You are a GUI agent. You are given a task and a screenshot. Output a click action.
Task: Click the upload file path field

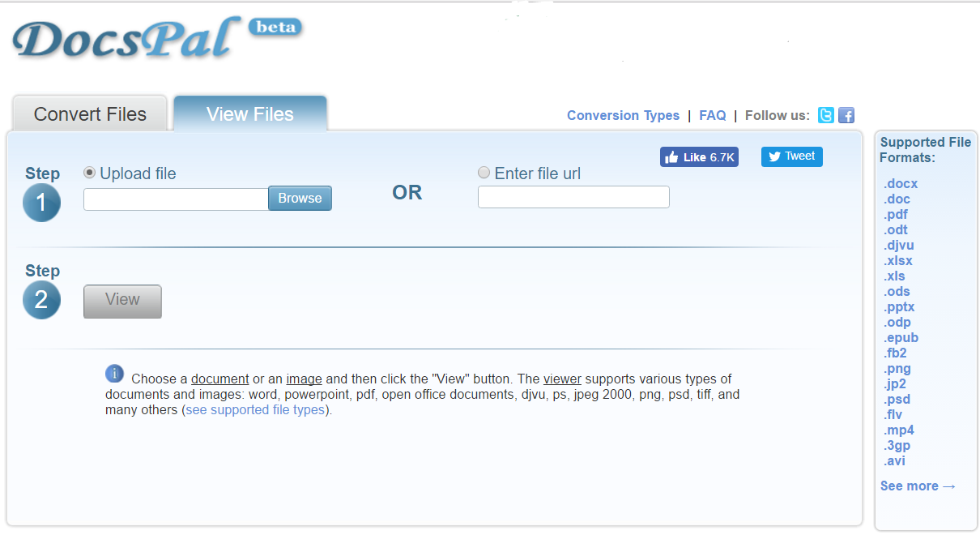(x=176, y=199)
